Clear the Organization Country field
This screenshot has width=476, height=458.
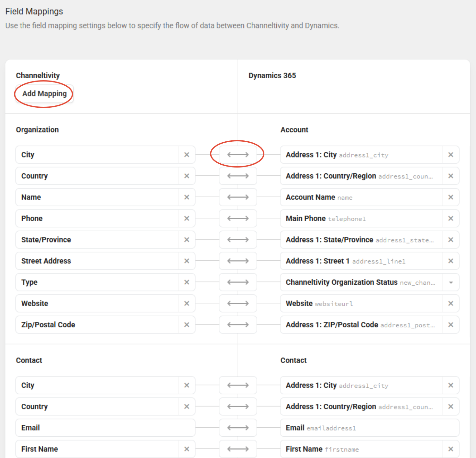point(187,176)
